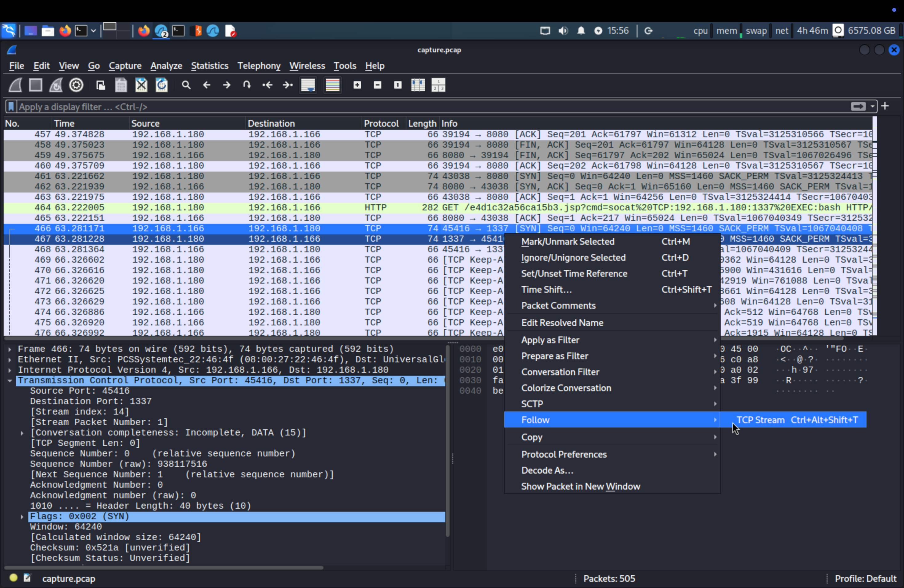The image size is (904, 588).
Task: Open file manager in taskbar
Action: [47, 31]
